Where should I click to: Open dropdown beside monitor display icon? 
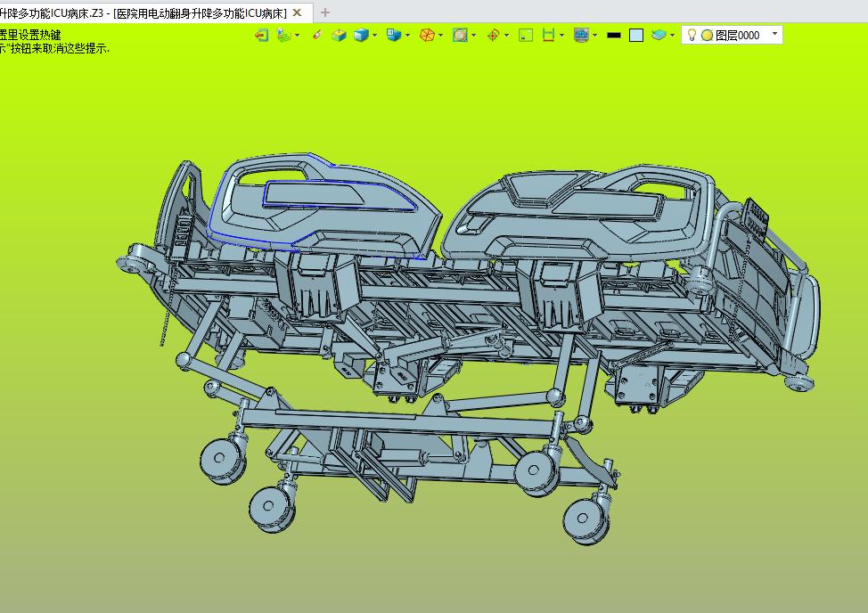(594, 36)
